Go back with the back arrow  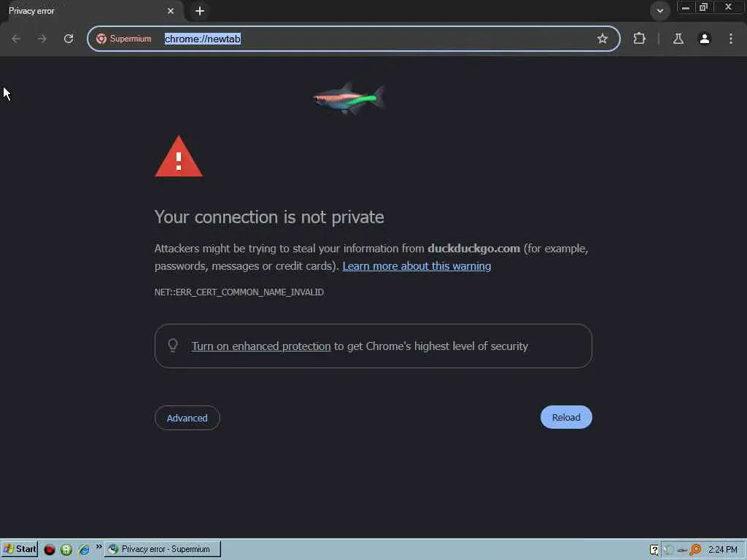[x=16, y=39]
